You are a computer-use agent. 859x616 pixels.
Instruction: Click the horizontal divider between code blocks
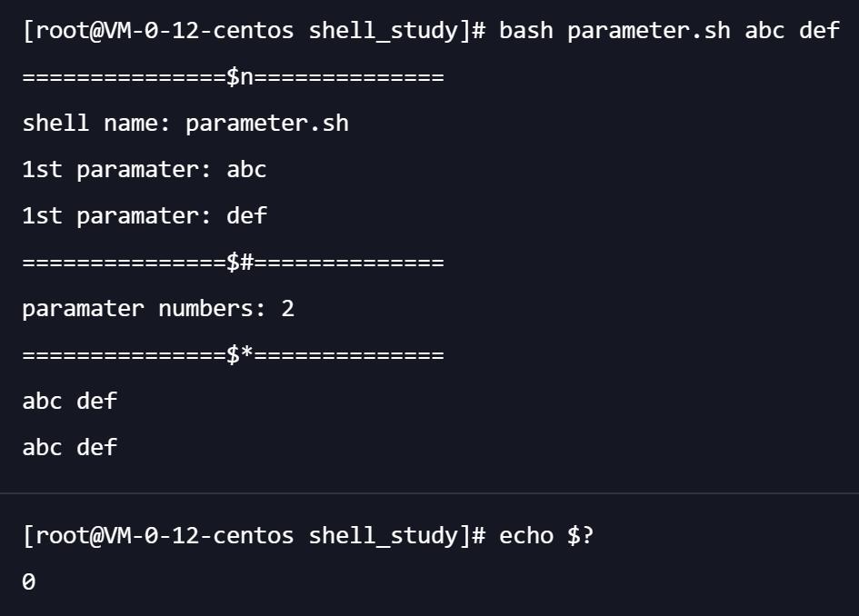point(429,493)
